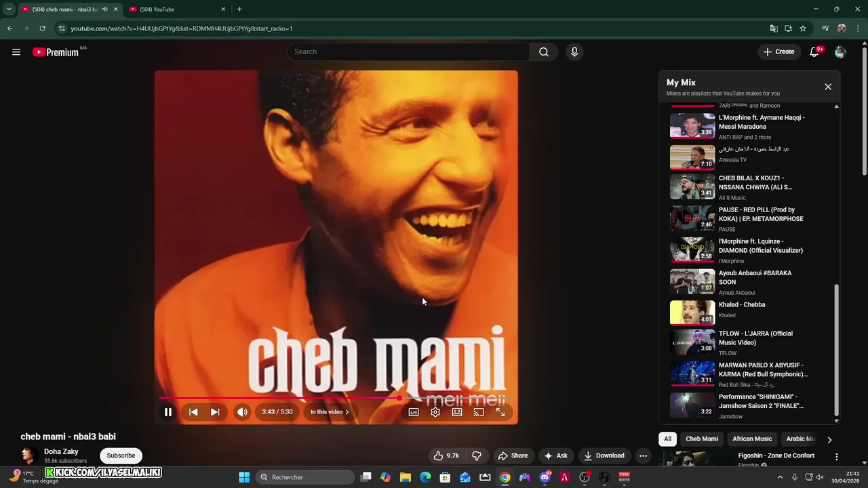Toggle subtitles in video player

(x=414, y=412)
